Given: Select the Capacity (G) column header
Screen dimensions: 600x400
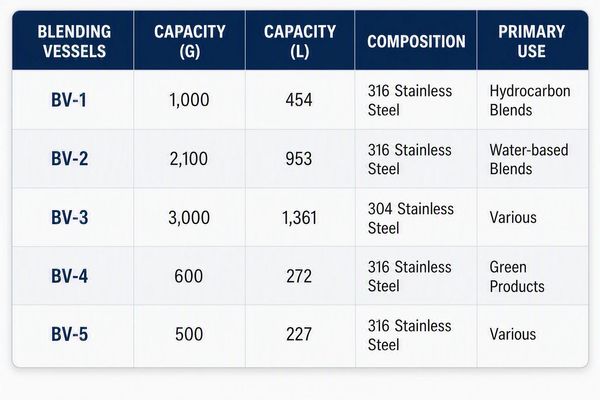Looking at the screenshot, I should (x=189, y=41).
